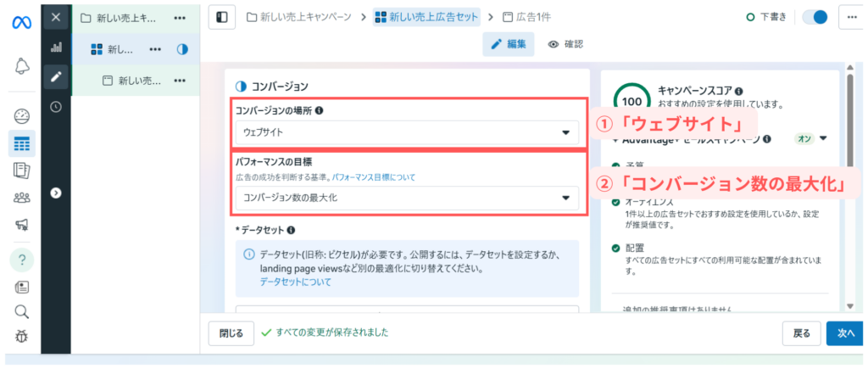Select the campaigns table grid icon

click(x=21, y=144)
